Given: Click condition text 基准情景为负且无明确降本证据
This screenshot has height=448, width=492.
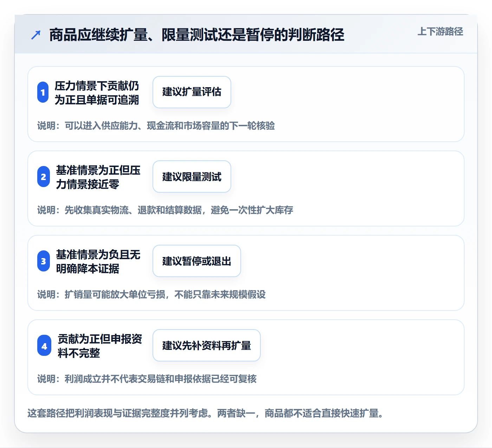Looking at the screenshot, I should [x=98, y=261].
